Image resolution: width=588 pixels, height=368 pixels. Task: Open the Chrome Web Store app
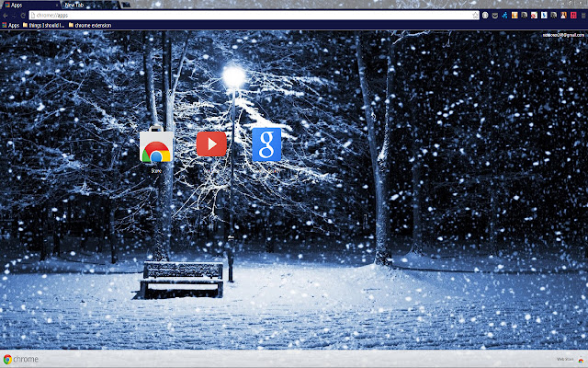click(x=156, y=144)
